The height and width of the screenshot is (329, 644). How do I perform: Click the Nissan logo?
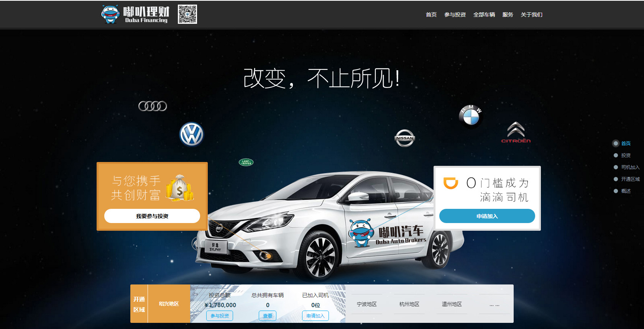tap(405, 138)
